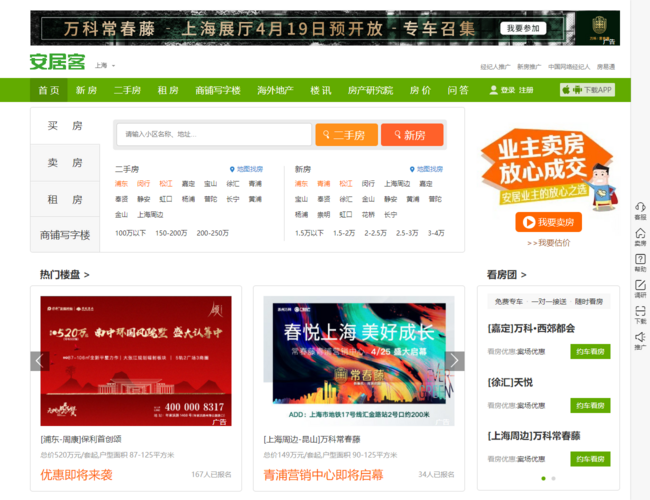Click 上海周边 under 二手房 districts
The width and height of the screenshot is (650, 500).
[150, 215]
